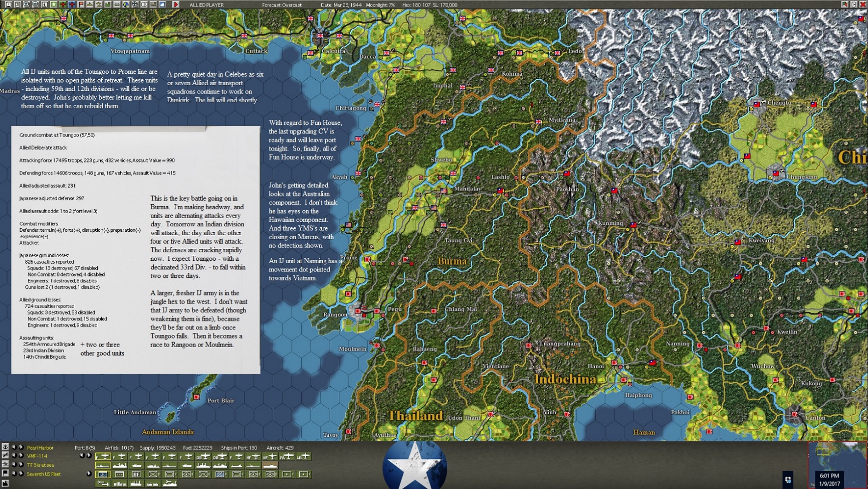The width and height of the screenshot is (868, 489).
Task: Click the 'ALLIED PLAYER' label
Action: tap(206, 5)
